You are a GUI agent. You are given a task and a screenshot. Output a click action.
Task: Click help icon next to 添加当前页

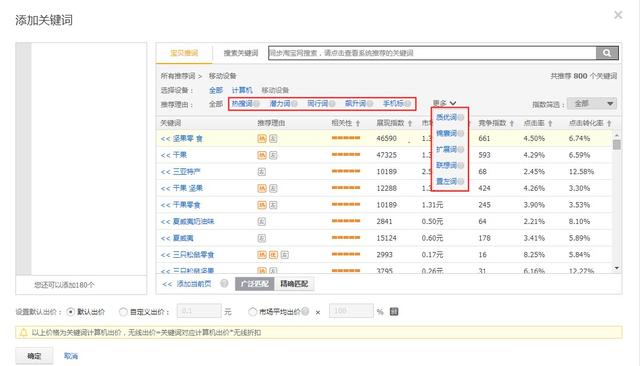pyautogui.click(x=224, y=284)
